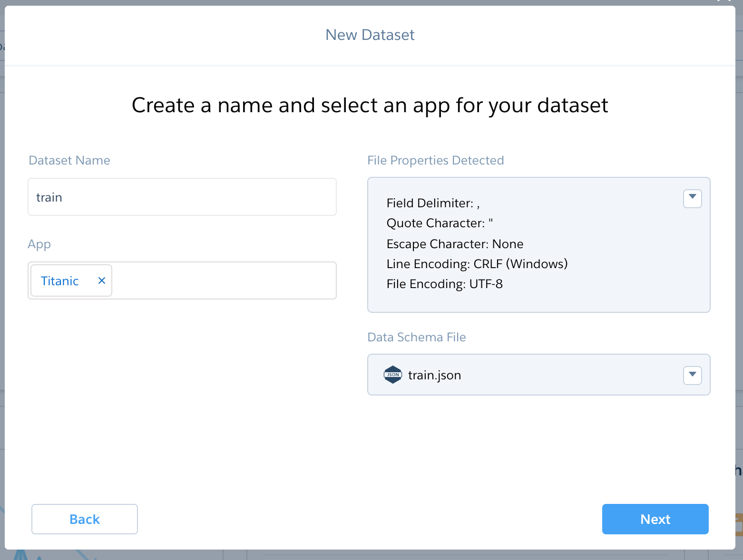Go Back to the previous step
The image size is (743, 560).
tap(85, 519)
